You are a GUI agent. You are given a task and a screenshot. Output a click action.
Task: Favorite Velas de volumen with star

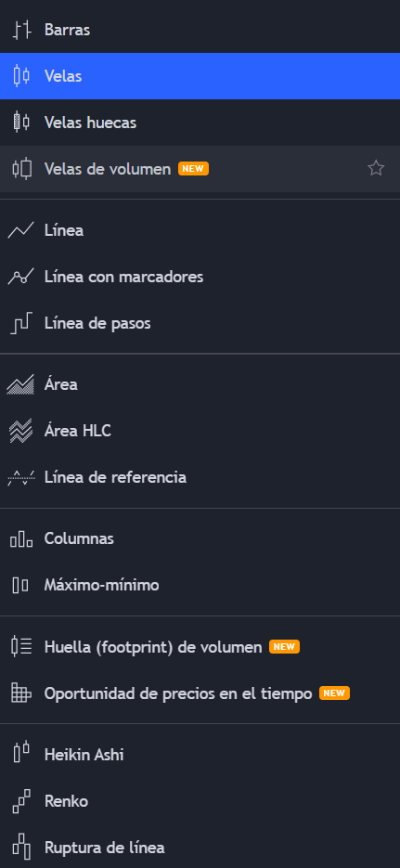[x=376, y=168]
